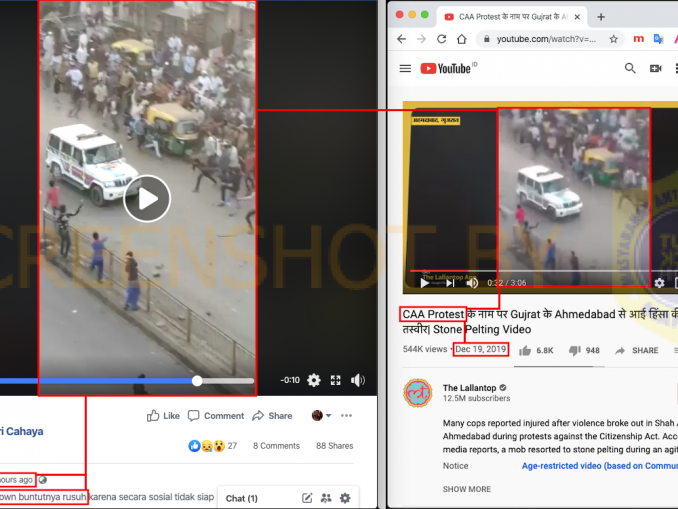Open 8 Comments on Facebook post
The height and width of the screenshot is (509, 678).
click(x=276, y=446)
